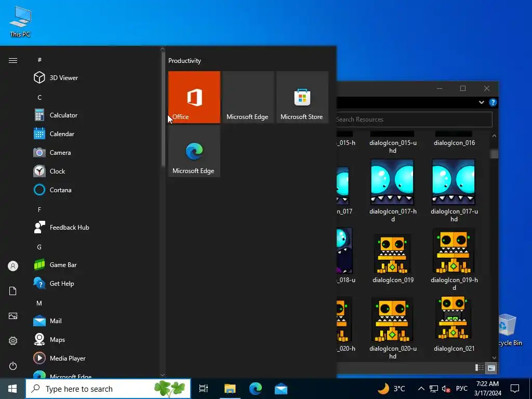532x399 pixels.
Task: Jump to the # letter group header
Action: tap(39, 60)
